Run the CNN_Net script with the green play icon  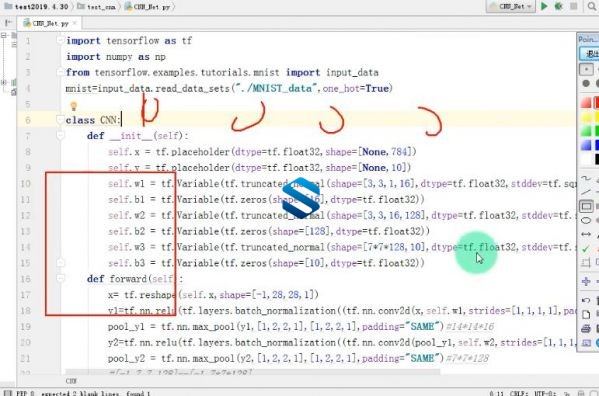[x=544, y=6]
